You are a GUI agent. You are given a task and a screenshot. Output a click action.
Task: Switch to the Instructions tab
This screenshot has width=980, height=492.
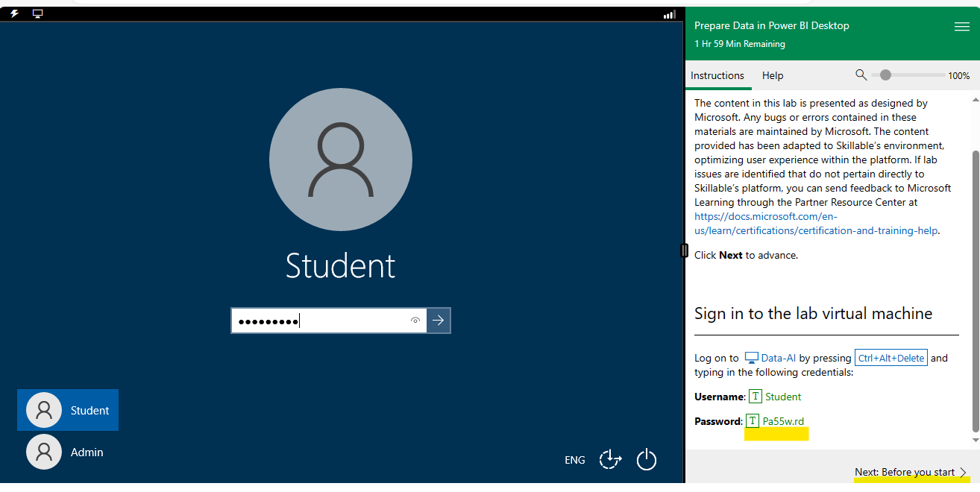(x=717, y=75)
